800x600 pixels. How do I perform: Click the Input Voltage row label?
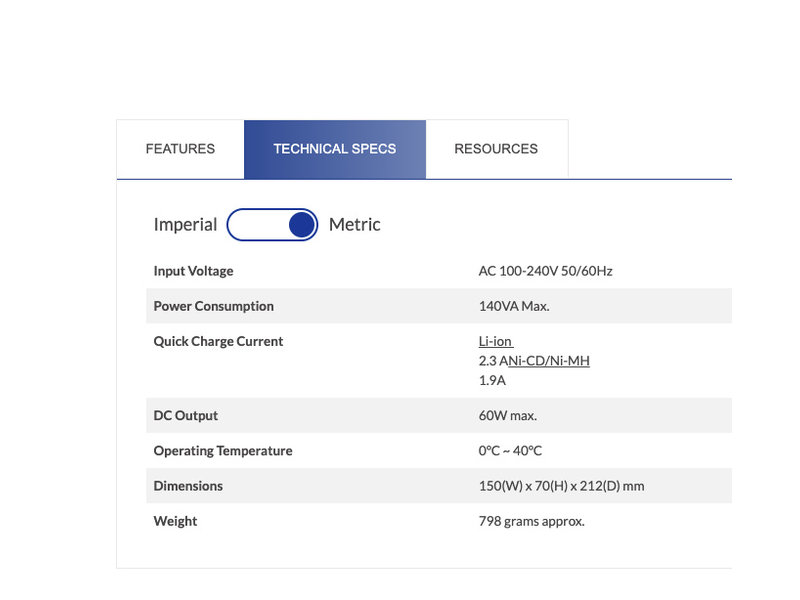[193, 271]
